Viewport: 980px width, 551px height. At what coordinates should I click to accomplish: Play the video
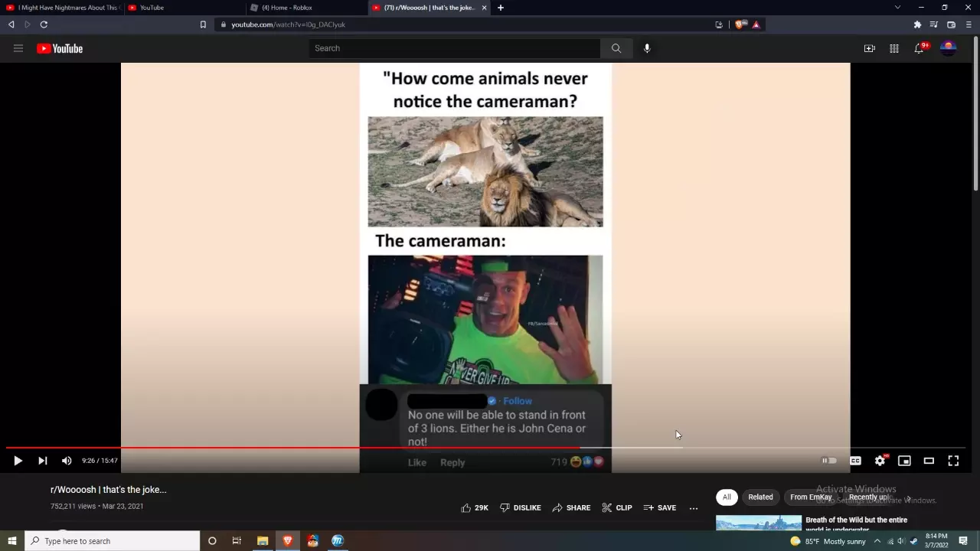(18, 461)
